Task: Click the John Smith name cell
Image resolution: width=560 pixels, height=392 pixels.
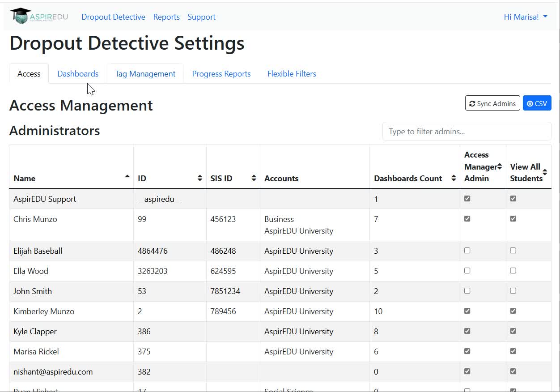Action: [x=71, y=291]
